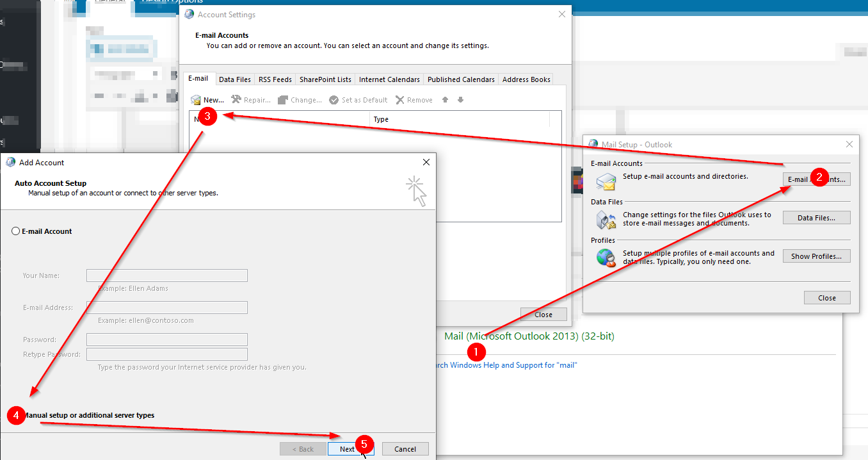The height and width of the screenshot is (460, 868).
Task: Move account up with arrow icon
Action: 446,100
